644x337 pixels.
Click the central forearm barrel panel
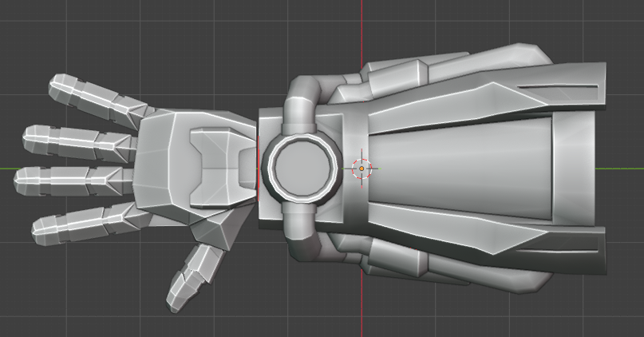(x=459, y=168)
